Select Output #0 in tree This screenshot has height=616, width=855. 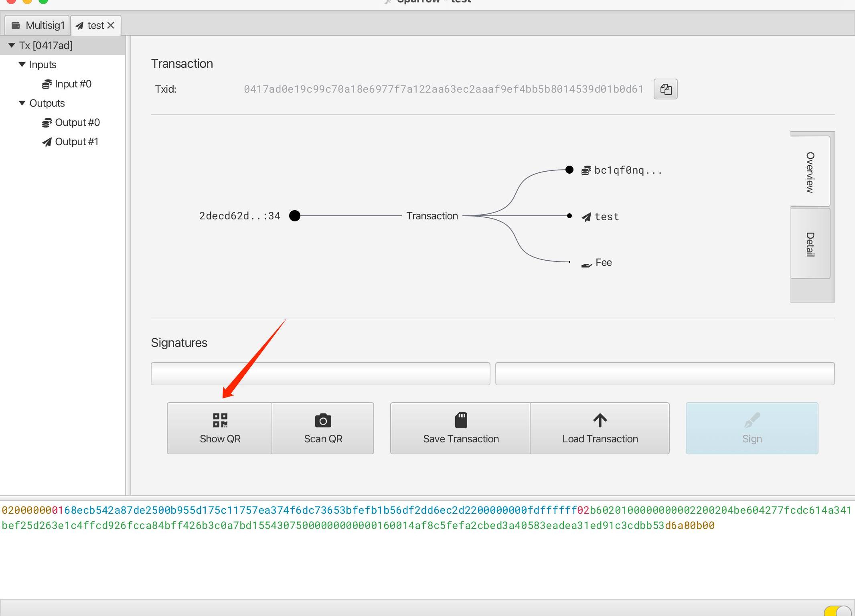[x=77, y=122]
